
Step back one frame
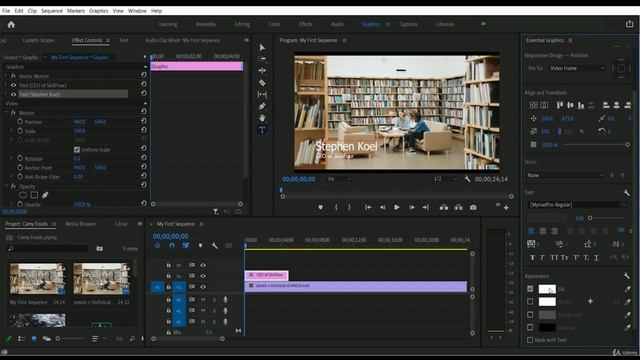click(382, 207)
